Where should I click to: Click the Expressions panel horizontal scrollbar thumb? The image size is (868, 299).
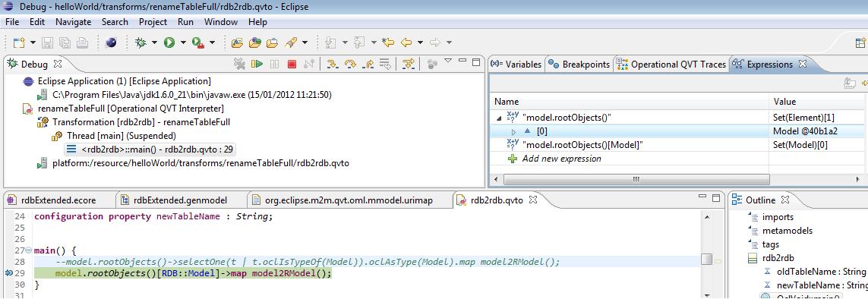coord(636,179)
